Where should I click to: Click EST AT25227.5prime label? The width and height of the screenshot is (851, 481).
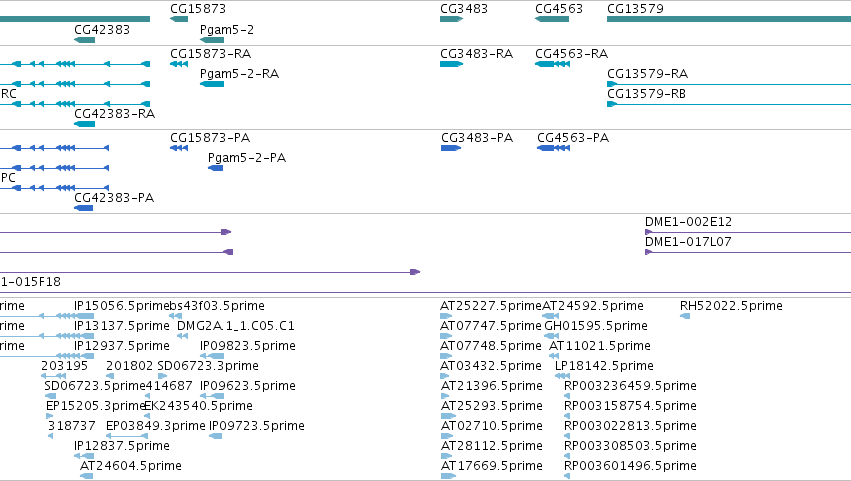491,306
